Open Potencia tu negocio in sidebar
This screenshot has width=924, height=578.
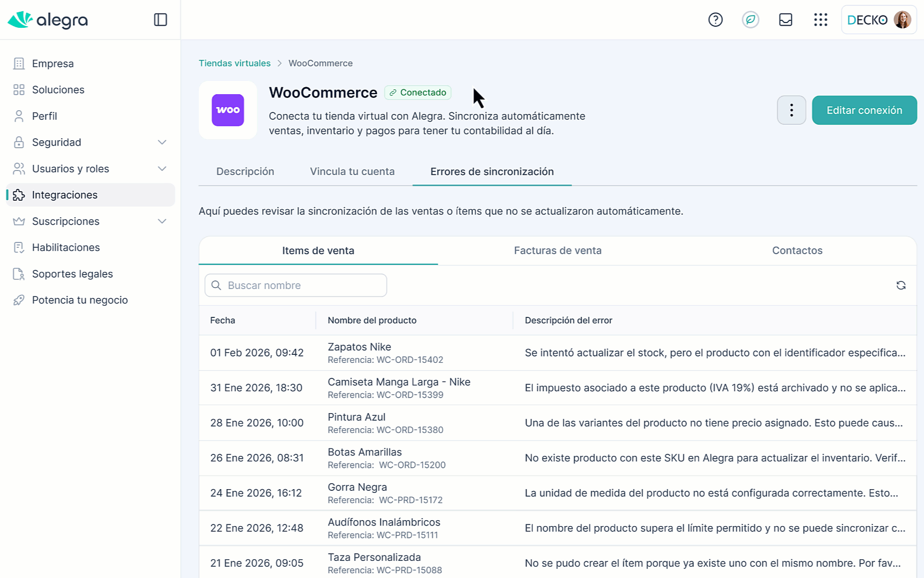tap(90, 300)
